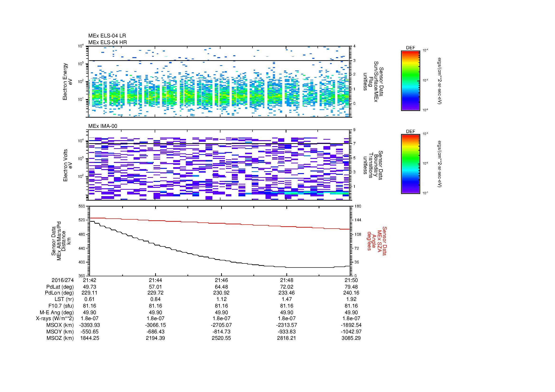Click the black altitude curve
The height and width of the screenshot is (392, 555).
tap(219, 260)
